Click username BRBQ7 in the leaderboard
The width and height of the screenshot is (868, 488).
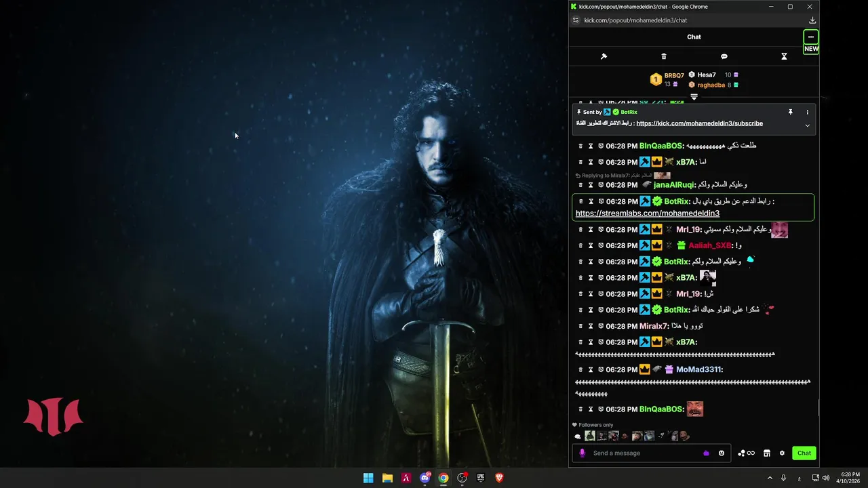(x=674, y=75)
